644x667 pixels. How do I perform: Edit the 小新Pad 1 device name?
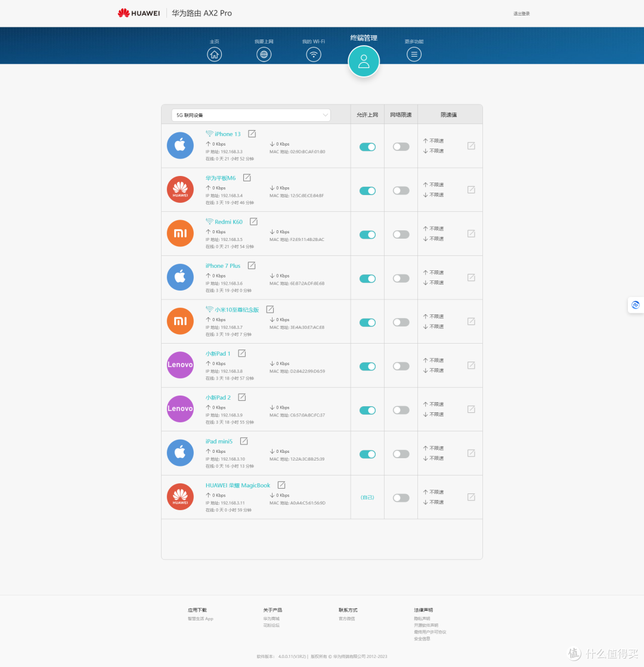pos(242,353)
